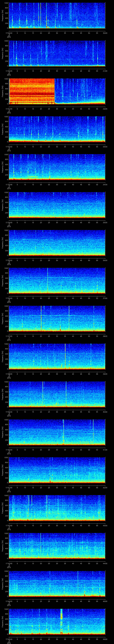Open the 17:32:00 spectrogram panel

pos(57,129)
